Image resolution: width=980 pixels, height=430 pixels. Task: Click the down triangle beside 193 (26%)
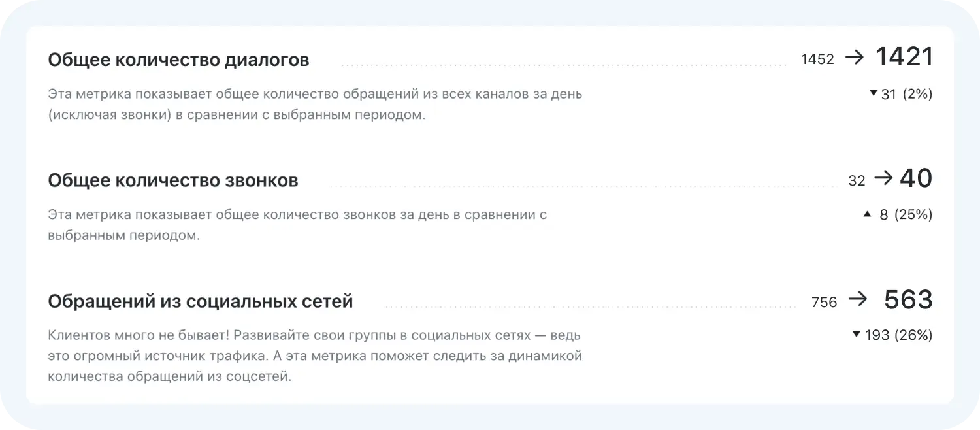[857, 334]
